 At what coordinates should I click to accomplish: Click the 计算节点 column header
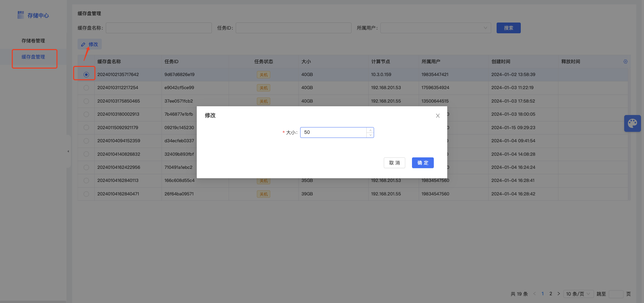point(380,62)
